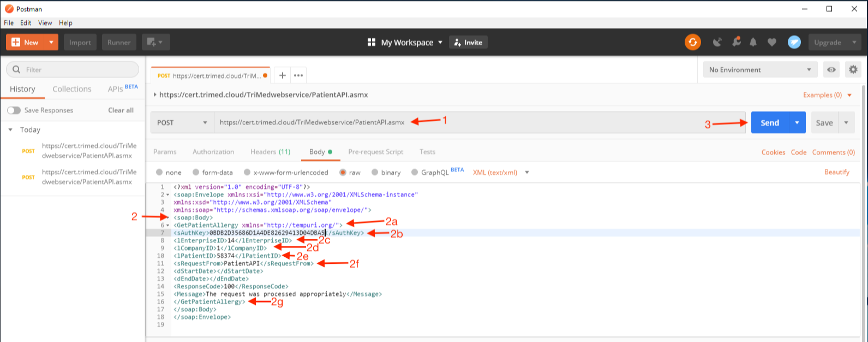
Task: Click the Beautify link
Action: pyautogui.click(x=837, y=172)
